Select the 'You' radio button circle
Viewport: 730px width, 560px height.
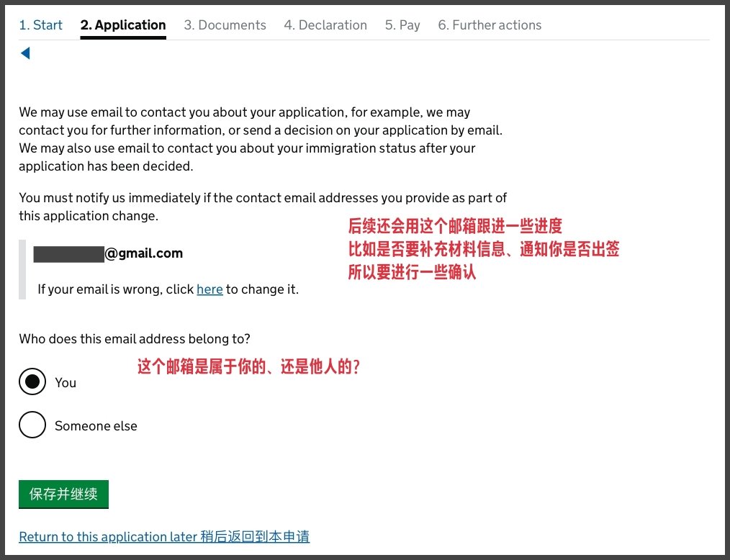click(x=32, y=382)
